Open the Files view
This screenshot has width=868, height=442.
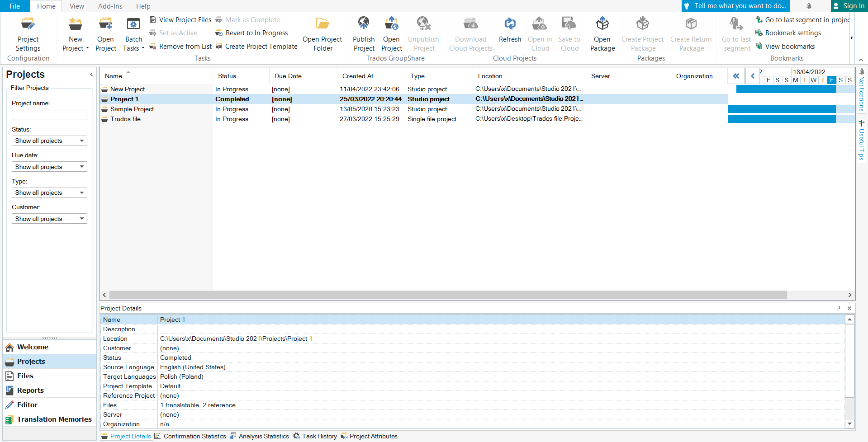[49, 376]
